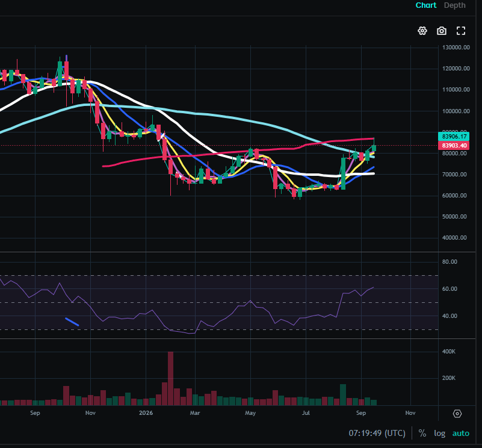Viewport: 482px width, 448px height.
Task: Toggle auto scale mode
Action: (x=461, y=433)
